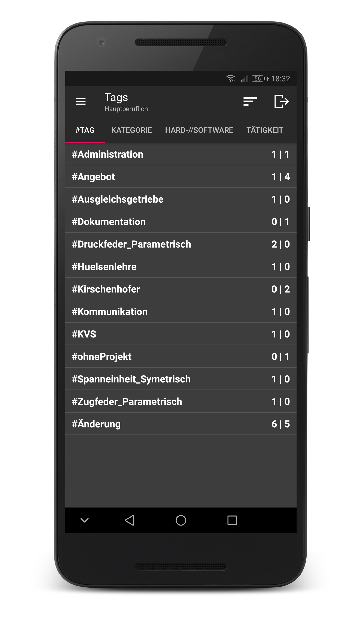The width and height of the screenshot is (364, 621).
Task: Open #Druckfeder_Parametrisch tag details
Action: pyautogui.click(x=181, y=244)
